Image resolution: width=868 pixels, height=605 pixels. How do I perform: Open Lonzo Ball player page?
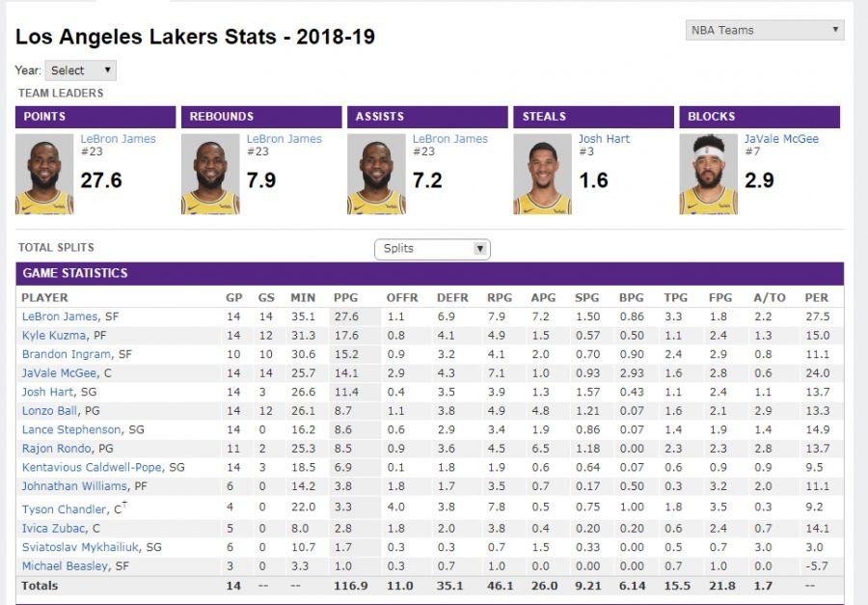coord(49,410)
